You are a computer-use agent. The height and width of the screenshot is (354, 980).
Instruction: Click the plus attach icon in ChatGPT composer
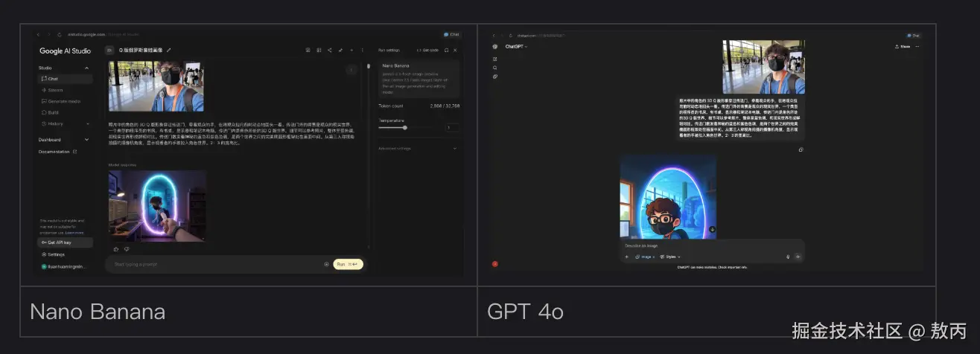tap(626, 257)
